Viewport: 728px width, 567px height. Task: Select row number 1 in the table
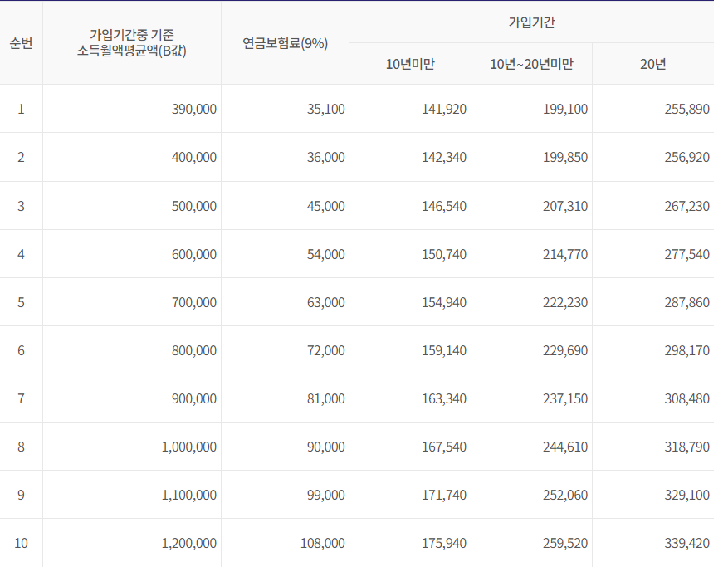point(21,109)
